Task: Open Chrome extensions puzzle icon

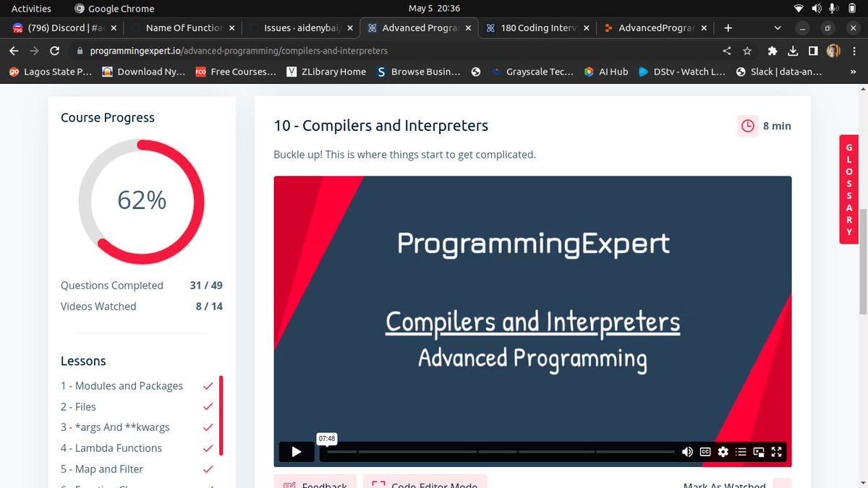Action: (x=773, y=51)
